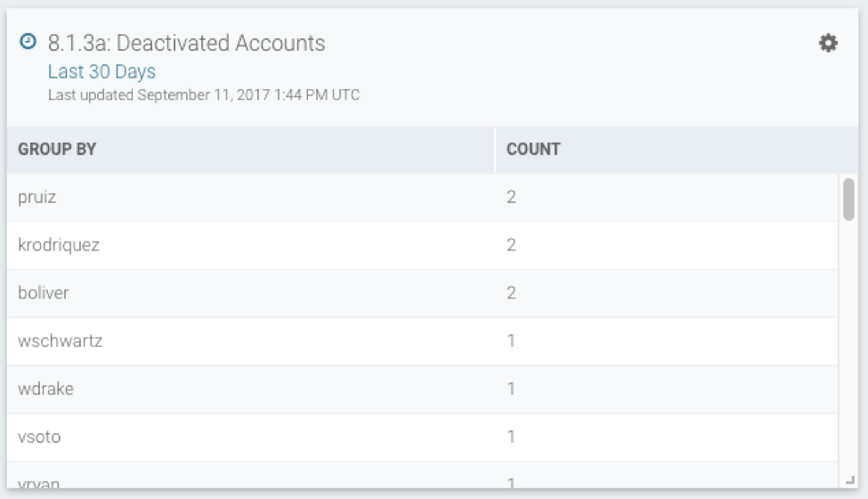This screenshot has width=868, height=499.
Task: Click the scrollbar track below the thumb
Action: click(x=848, y=356)
